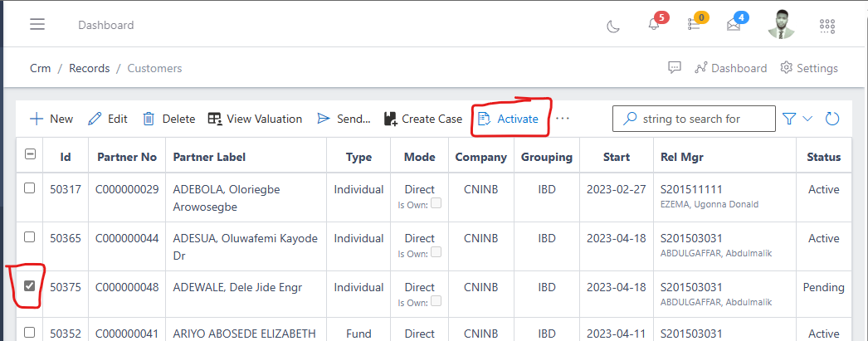Sort by the Partner No column header

[x=127, y=157]
